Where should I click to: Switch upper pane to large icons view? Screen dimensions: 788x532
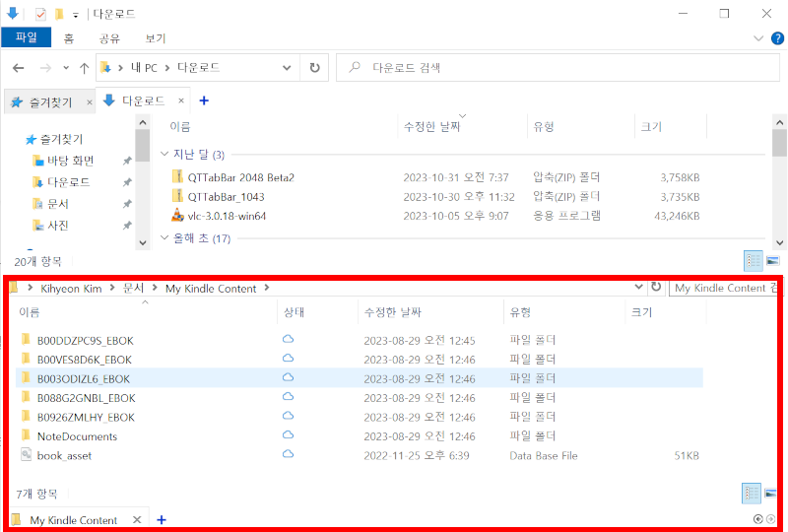773,261
